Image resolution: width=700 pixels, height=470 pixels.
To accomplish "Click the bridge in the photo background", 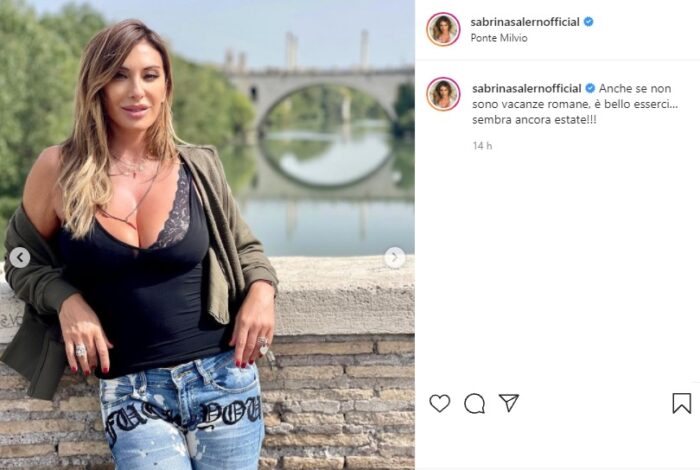I will pyautogui.click(x=319, y=89).
